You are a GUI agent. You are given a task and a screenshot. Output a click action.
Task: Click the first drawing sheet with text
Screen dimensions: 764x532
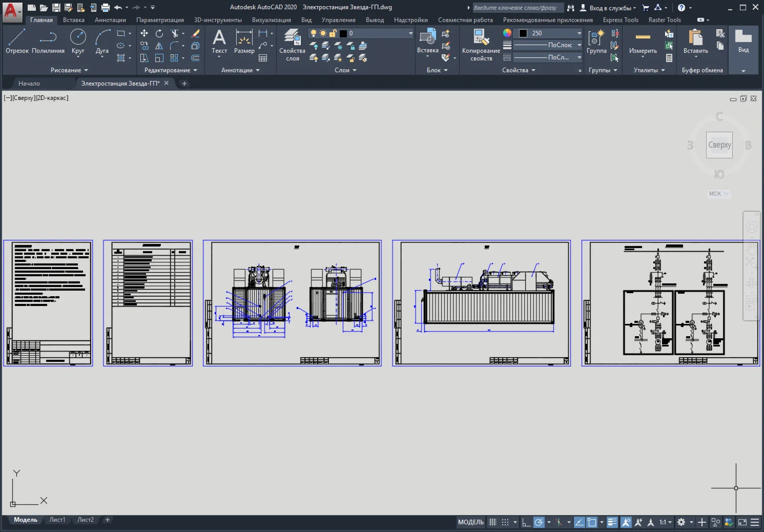pyautogui.click(x=48, y=303)
